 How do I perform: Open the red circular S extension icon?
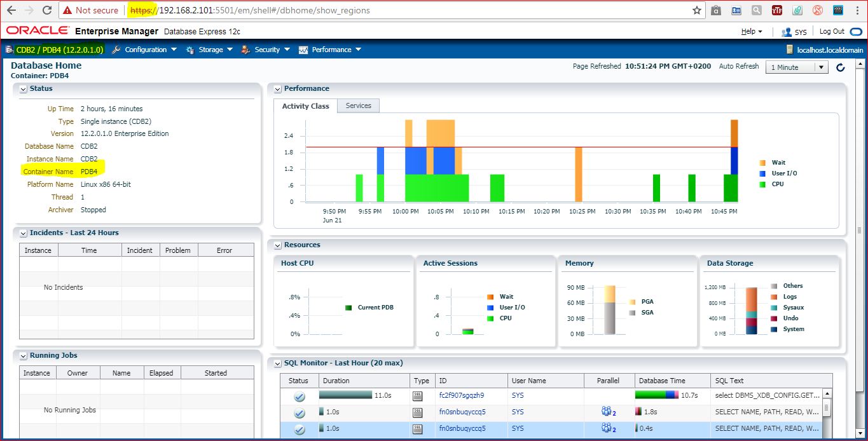[x=817, y=10]
